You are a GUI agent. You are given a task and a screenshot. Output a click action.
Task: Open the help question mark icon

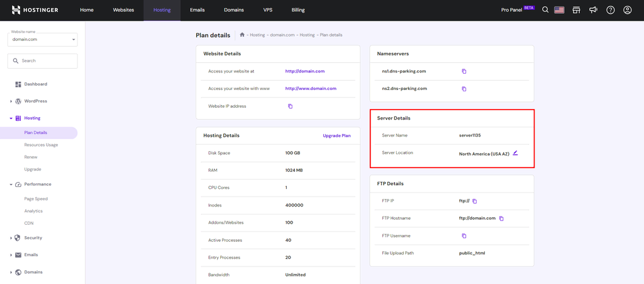(x=611, y=10)
